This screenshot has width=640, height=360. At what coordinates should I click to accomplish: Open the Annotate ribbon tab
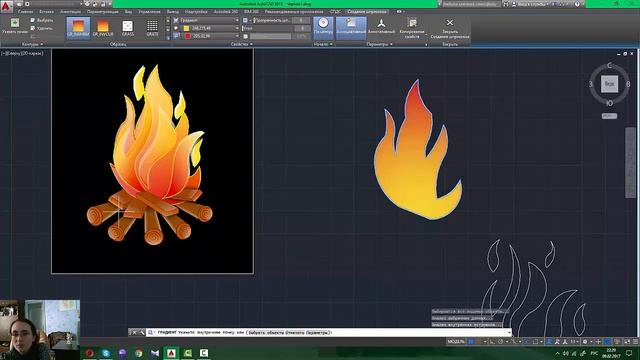70,12
